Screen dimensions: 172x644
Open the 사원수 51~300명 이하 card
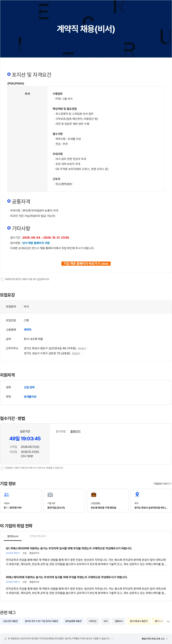click(21, 501)
